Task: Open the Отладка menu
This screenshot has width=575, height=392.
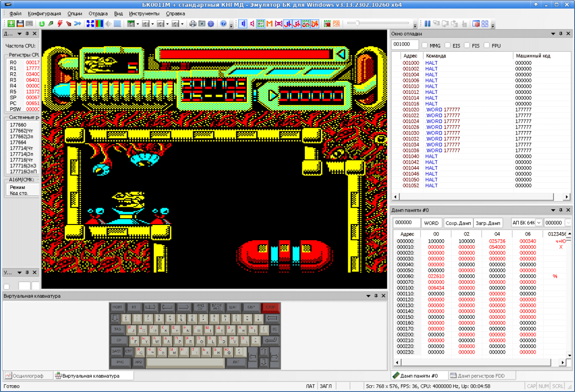Action: coord(98,13)
